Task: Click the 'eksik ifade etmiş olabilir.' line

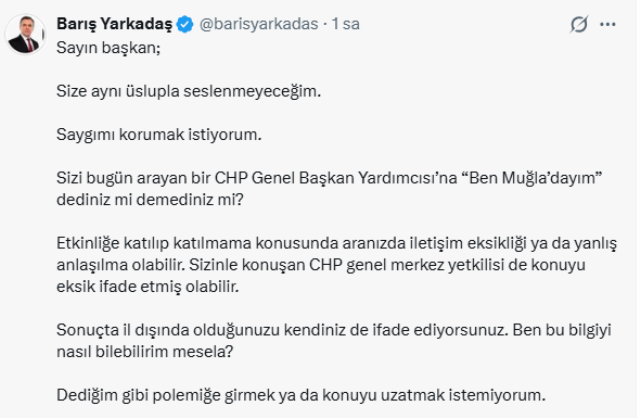Action: [x=147, y=287]
